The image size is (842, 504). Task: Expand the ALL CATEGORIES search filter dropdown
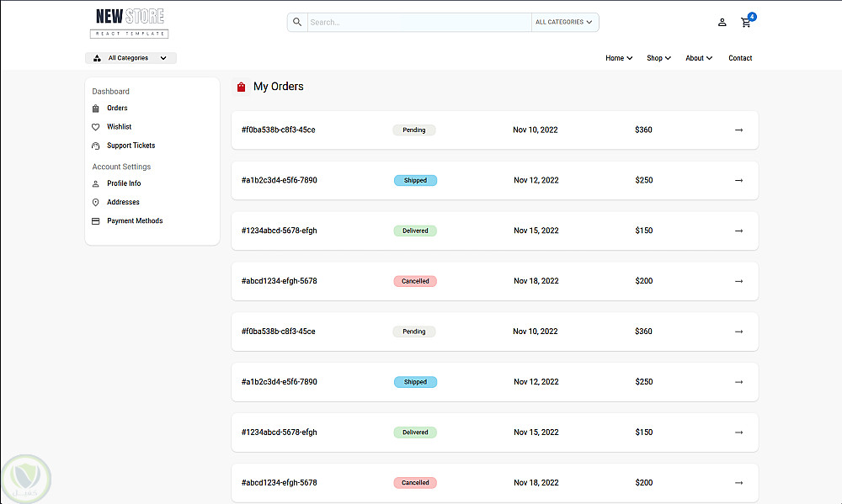click(x=564, y=22)
